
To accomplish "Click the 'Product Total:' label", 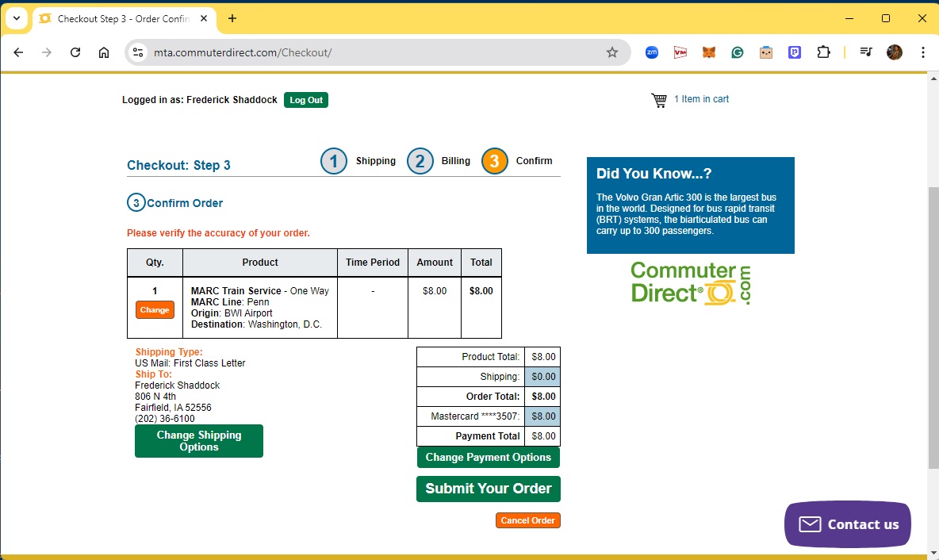I will (x=490, y=357).
